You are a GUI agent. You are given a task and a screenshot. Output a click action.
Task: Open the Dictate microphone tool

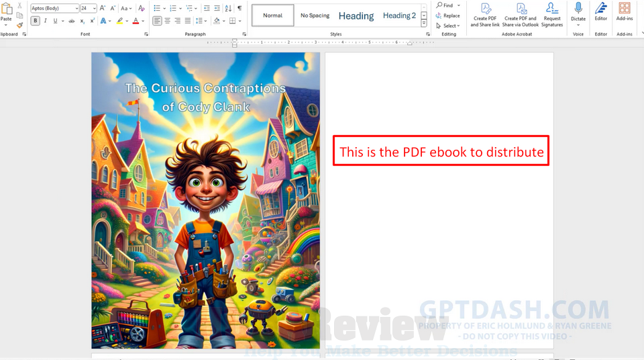point(578,12)
